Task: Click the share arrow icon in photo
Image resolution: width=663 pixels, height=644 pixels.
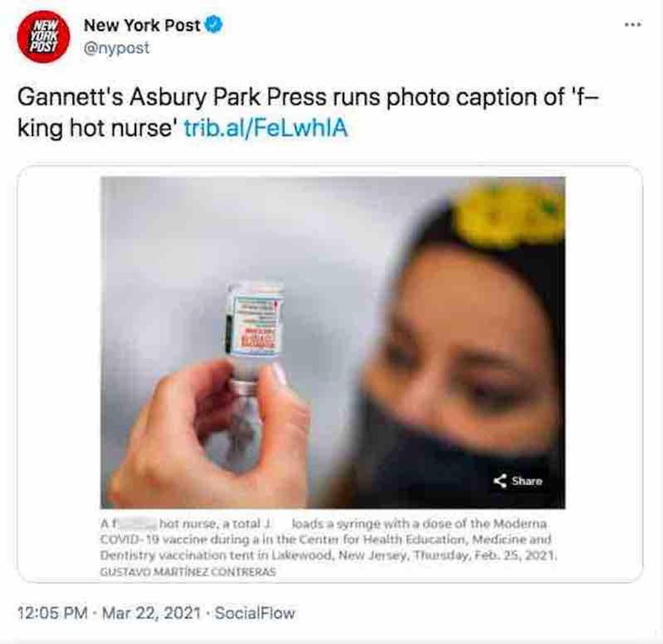Action: coord(500,481)
